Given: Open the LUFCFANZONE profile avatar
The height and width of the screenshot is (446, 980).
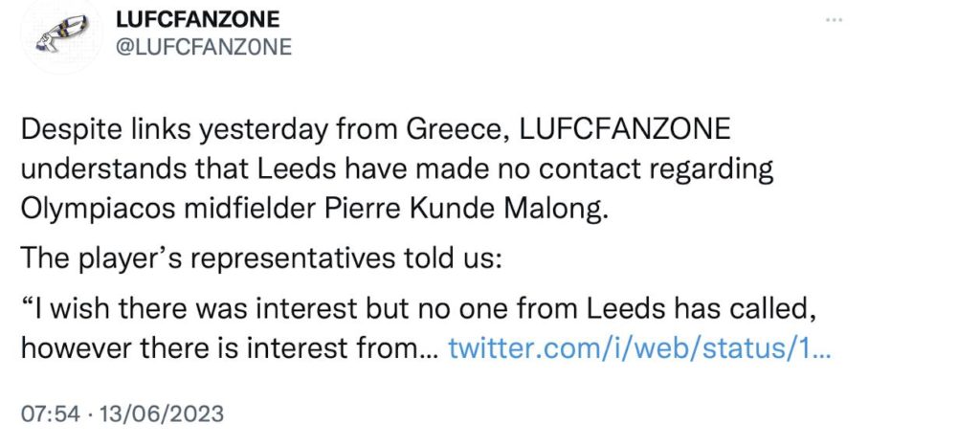Looking at the screenshot, I should click(61, 35).
